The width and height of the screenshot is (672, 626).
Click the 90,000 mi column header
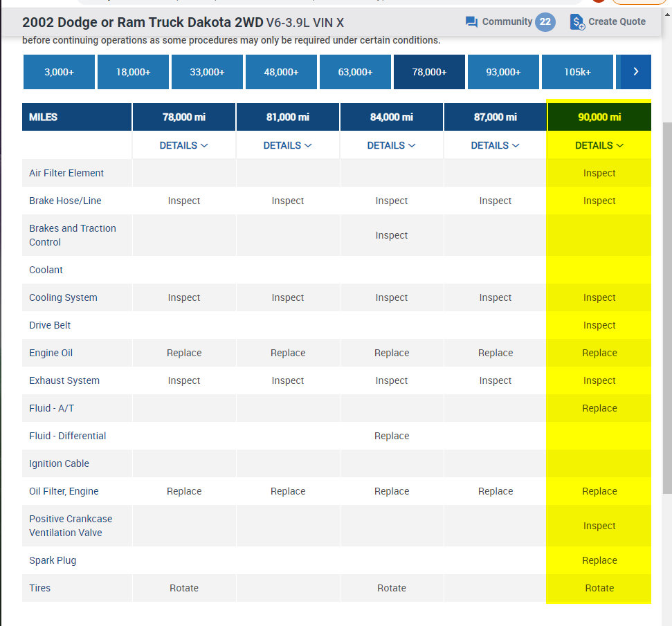point(599,117)
